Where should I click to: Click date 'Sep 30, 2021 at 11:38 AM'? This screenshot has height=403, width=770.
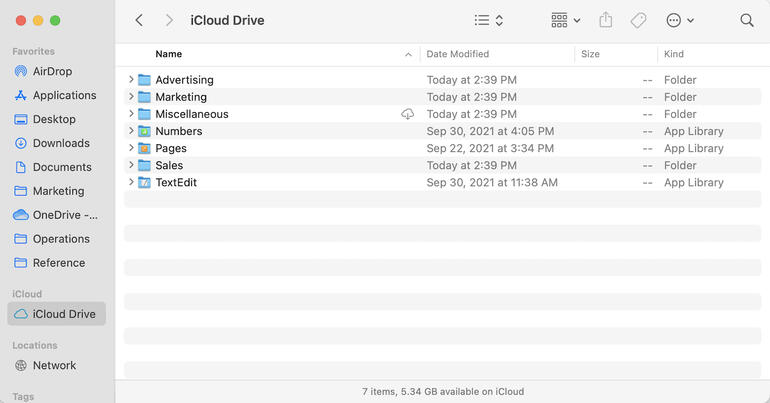pos(492,183)
